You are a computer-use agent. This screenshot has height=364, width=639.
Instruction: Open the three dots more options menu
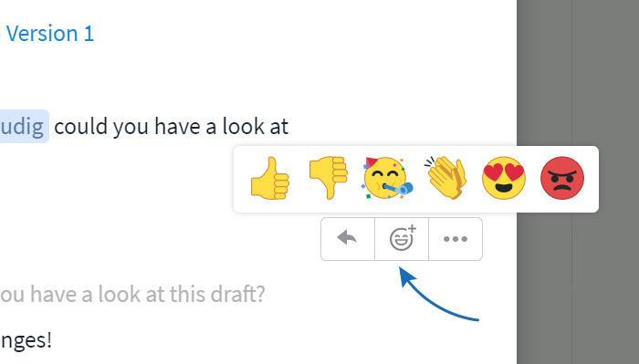[456, 239]
